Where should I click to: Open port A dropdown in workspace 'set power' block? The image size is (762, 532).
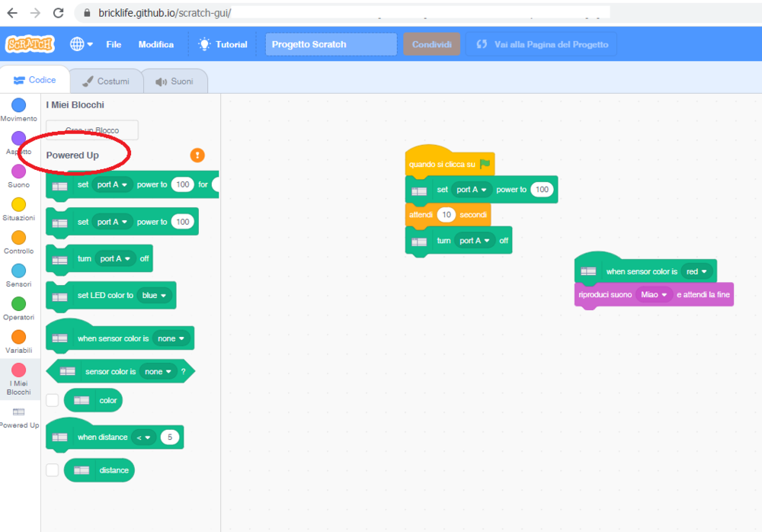click(x=472, y=190)
